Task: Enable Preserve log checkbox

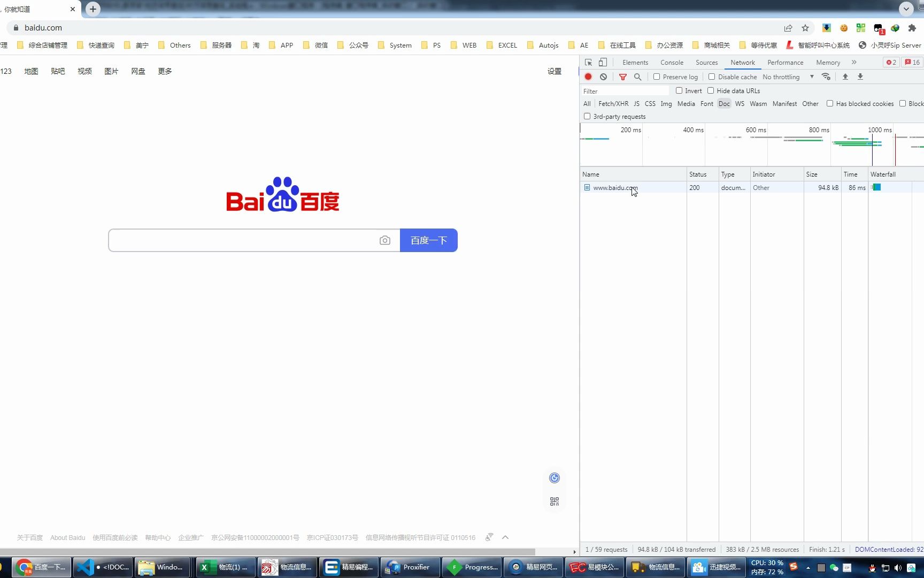Action: coord(657,77)
